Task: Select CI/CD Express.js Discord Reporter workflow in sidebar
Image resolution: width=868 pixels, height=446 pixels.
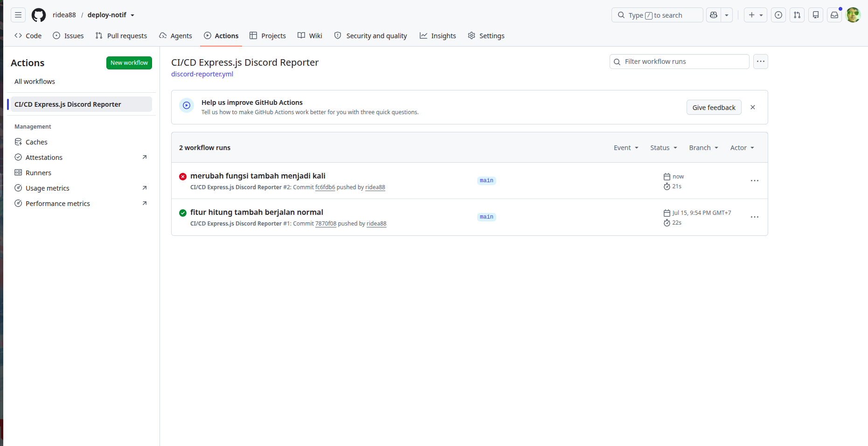Action: (x=81, y=104)
